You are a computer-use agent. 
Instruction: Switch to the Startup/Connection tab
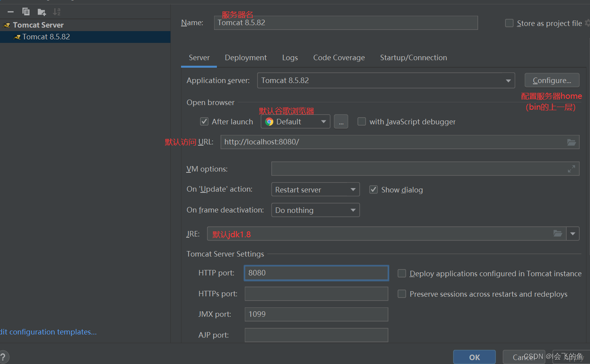pos(414,58)
